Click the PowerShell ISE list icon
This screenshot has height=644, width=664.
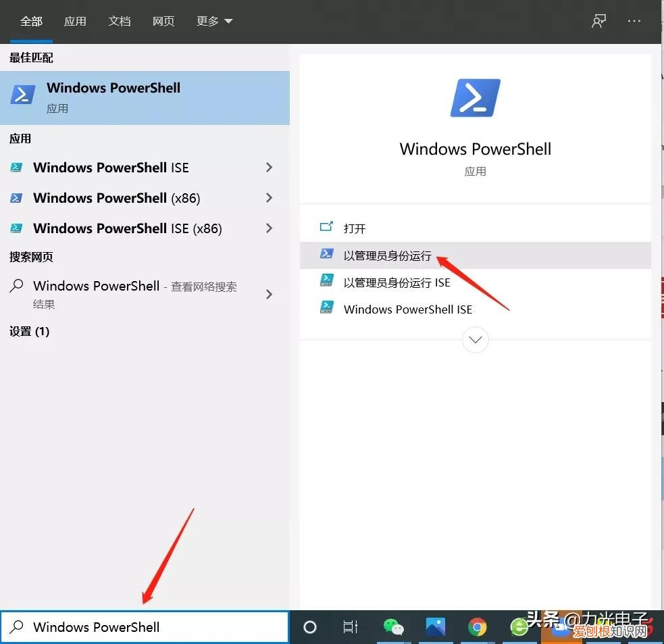click(16, 168)
